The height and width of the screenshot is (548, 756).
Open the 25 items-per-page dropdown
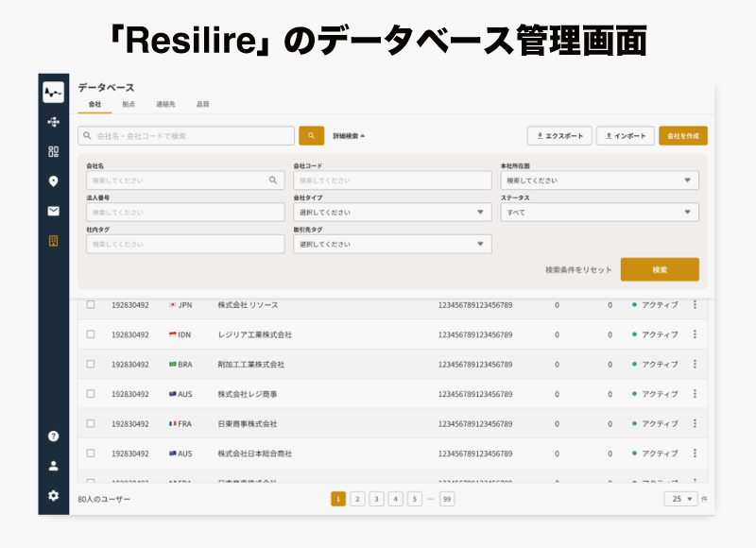pyautogui.click(x=680, y=499)
